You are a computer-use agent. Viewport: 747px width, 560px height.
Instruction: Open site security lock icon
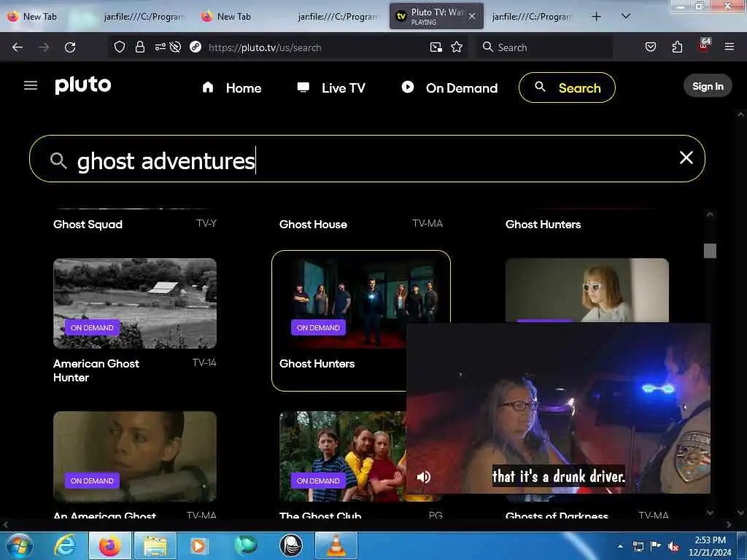click(139, 47)
